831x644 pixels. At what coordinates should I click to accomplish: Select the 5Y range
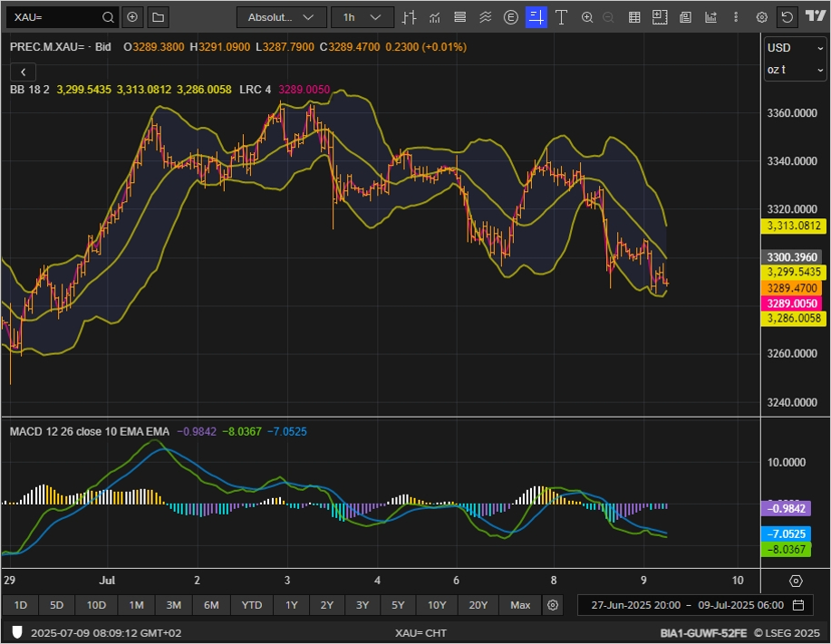tap(398, 605)
